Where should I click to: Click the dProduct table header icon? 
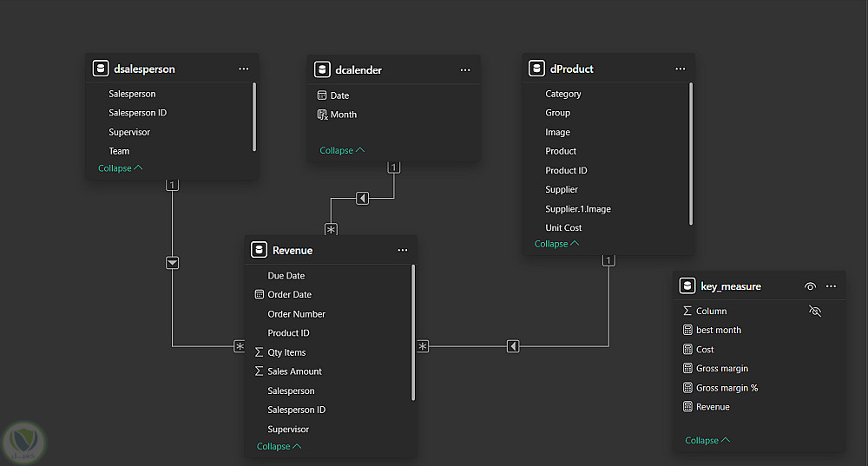click(537, 69)
